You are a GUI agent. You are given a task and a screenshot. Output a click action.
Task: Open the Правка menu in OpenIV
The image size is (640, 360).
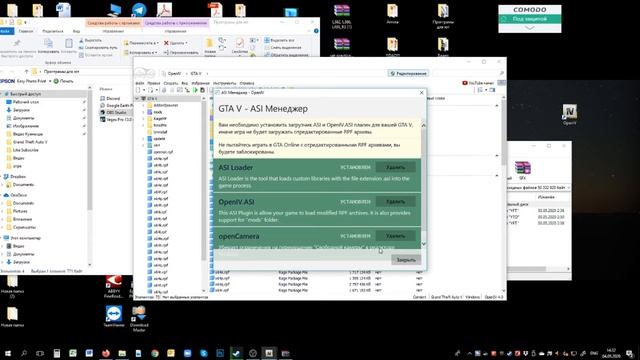(154, 83)
